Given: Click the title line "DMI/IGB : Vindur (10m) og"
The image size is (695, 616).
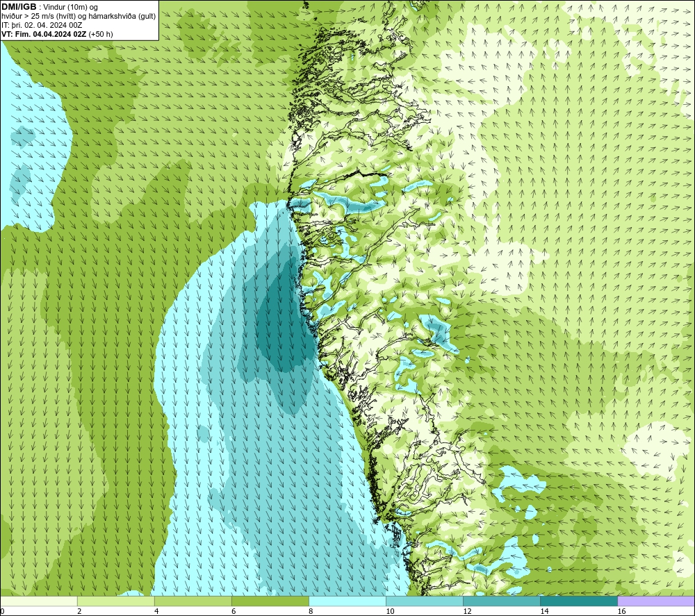Looking at the screenshot, I should pyautogui.click(x=49, y=7).
